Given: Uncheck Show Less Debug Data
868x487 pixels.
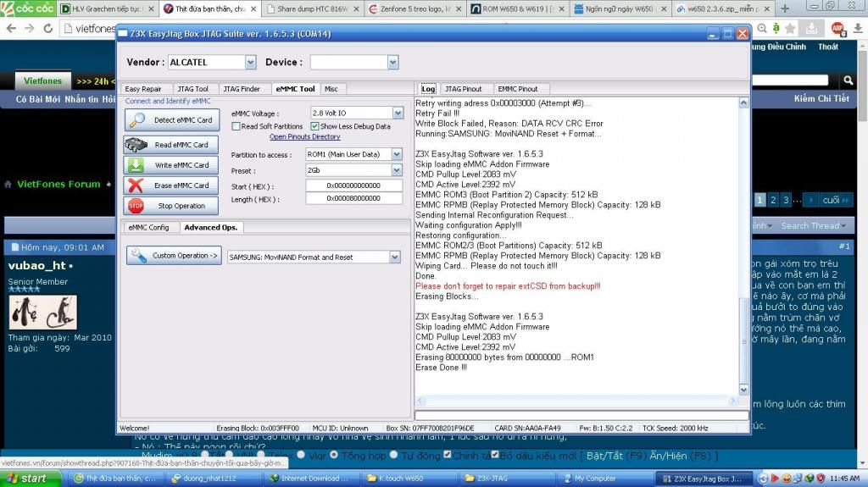Looking at the screenshot, I should pyautogui.click(x=314, y=126).
